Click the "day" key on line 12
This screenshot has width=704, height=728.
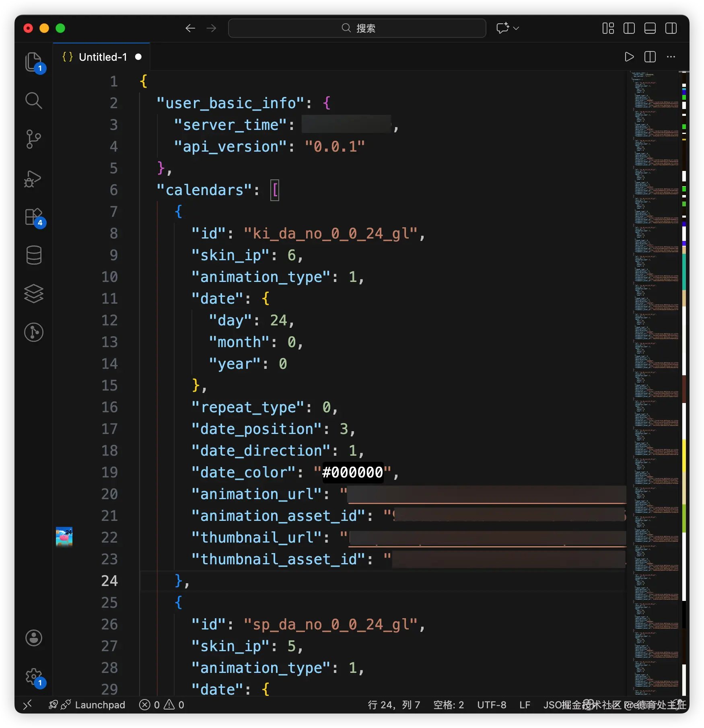(231, 321)
